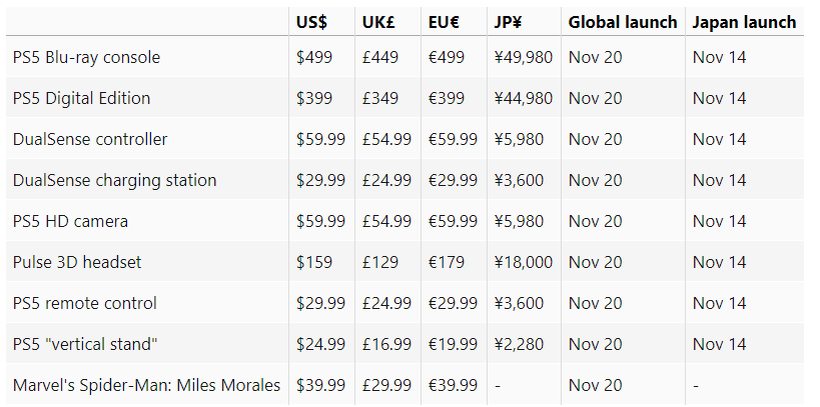
Task: Click the ¥18,000 price cell
Action: tap(523, 262)
